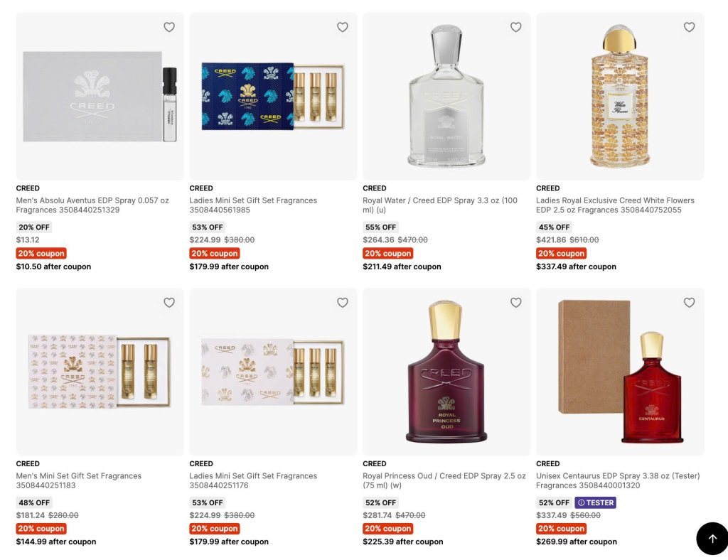The image size is (728, 560).
Task: Click 20% coupon badge under Royal Water
Action: point(387,253)
